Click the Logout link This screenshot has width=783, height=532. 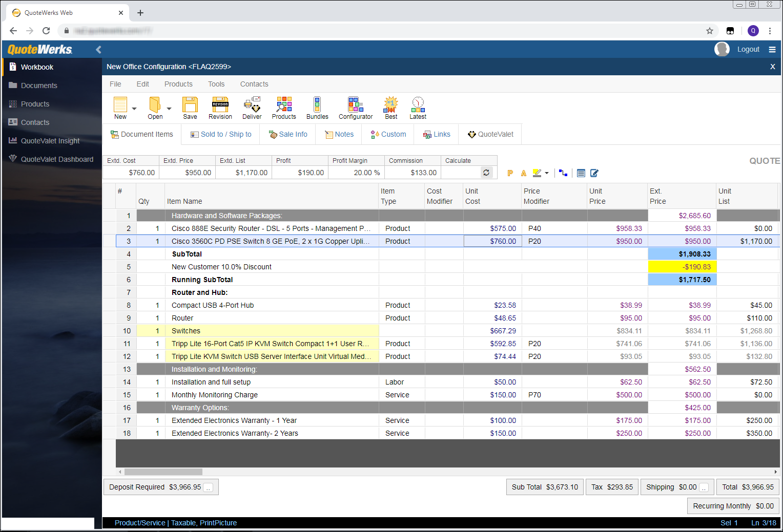[x=748, y=50]
